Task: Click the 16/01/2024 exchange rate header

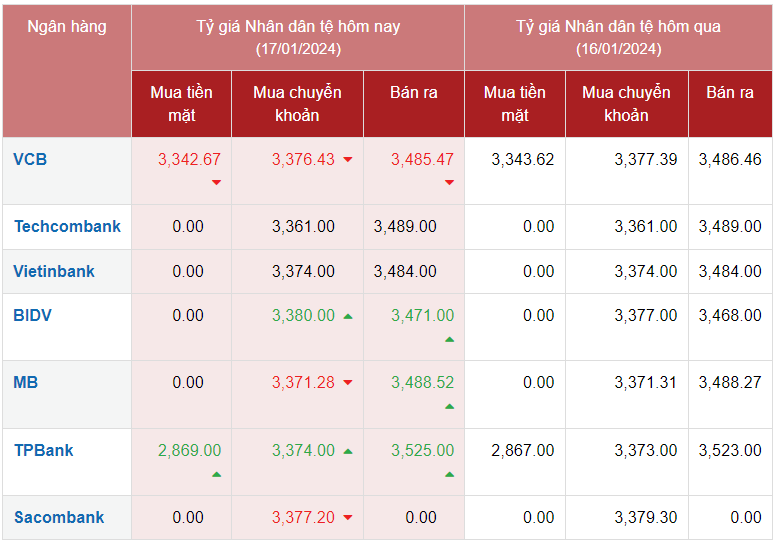Action: click(x=618, y=37)
